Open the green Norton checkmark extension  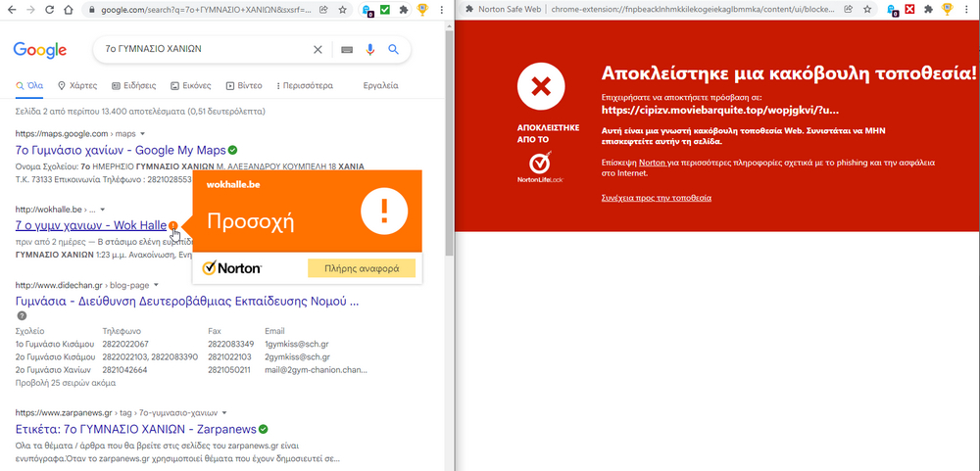[x=385, y=10]
